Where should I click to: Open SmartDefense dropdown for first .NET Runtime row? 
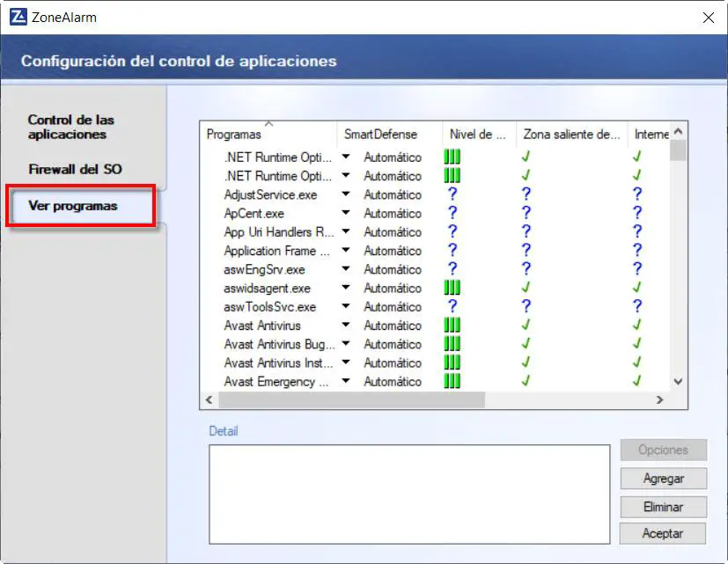pyautogui.click(x=345, y=157)
